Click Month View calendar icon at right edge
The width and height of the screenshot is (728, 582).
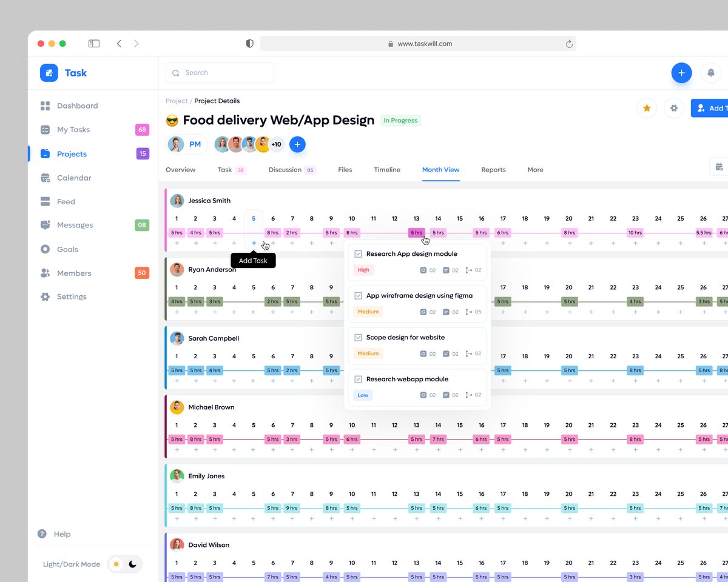click(720, 167)
